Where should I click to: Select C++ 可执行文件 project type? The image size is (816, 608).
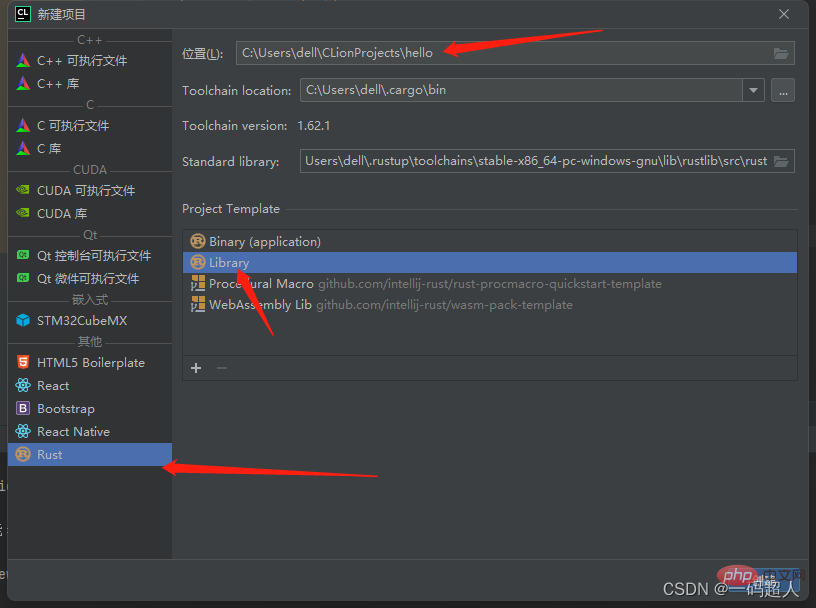click(90, 60)
